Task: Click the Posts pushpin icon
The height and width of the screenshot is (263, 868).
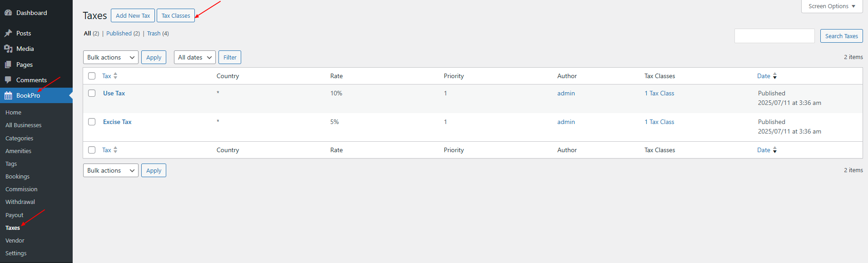Action: 8,33
